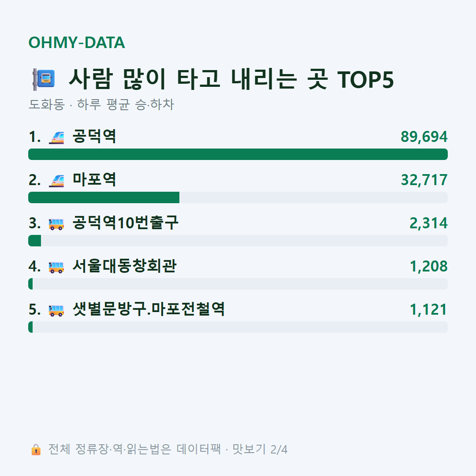This screenshot has height=476, width=476.
Task: Click the lock icon in the footer
Action: pos(36,450)
